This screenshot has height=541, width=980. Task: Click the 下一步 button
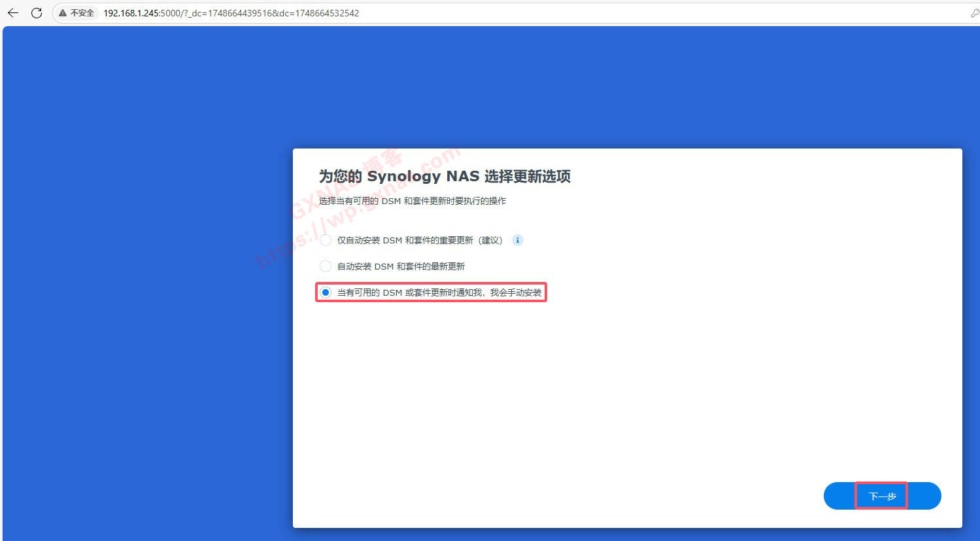coord(882,496)
